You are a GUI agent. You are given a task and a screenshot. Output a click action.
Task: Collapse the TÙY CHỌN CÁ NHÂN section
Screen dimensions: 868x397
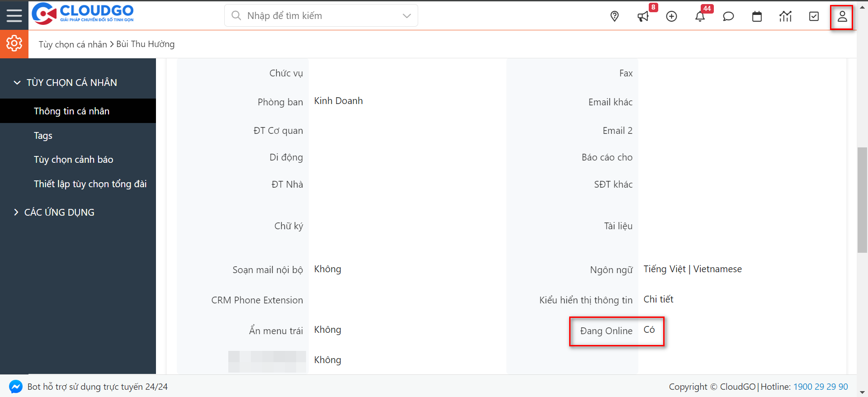point(17,83)
